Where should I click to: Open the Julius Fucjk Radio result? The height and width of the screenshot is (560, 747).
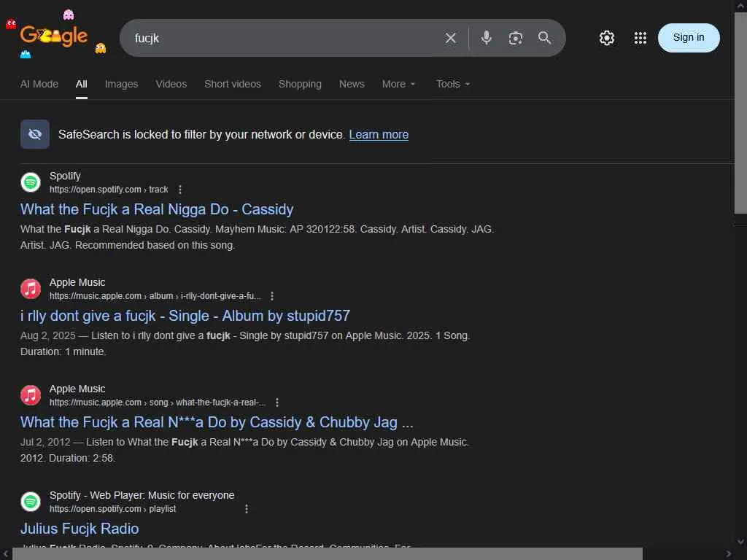coord(80,529)
